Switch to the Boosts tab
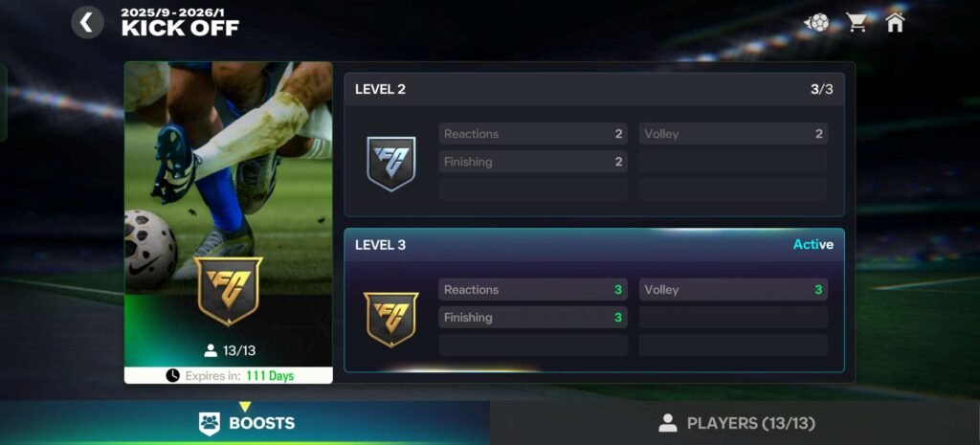 click(x=245, y=423)
